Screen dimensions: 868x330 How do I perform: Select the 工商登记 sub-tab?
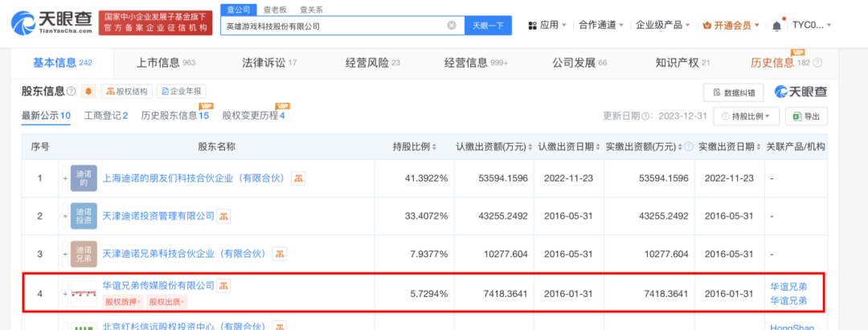tap(106, 116)
